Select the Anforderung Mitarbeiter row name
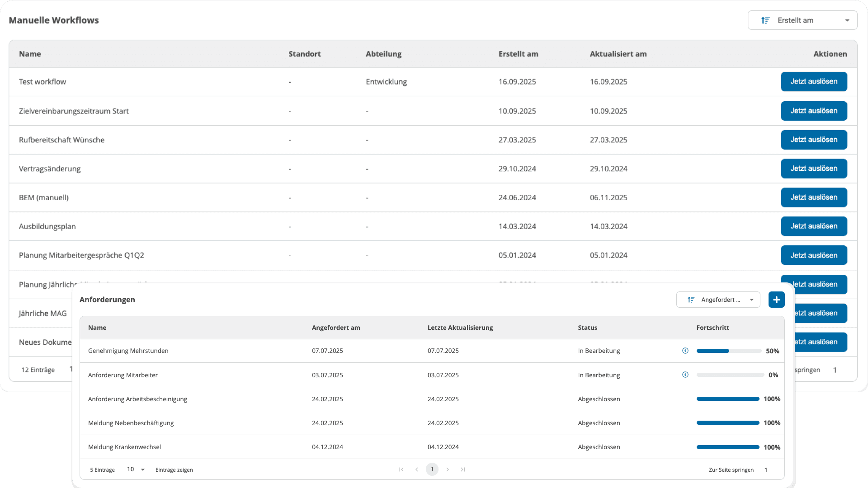Image resolution: width=868 pixels, height=488 pixels. point(123,375)
